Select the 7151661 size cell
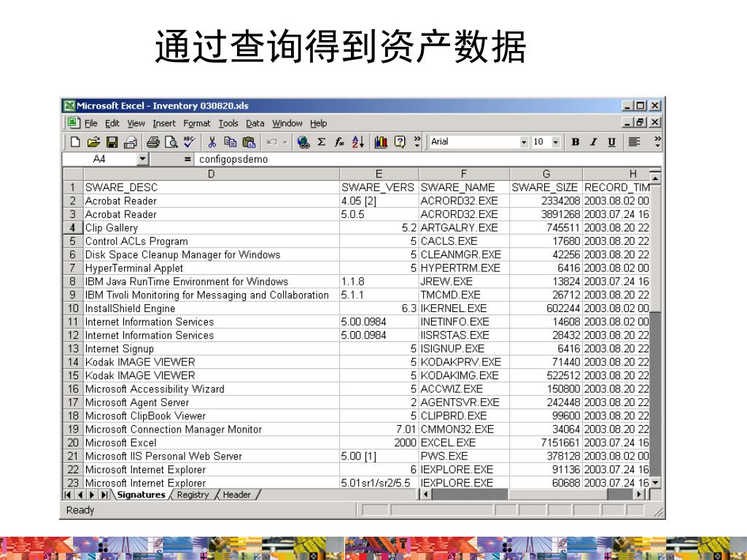 click(x=546, y=443)
